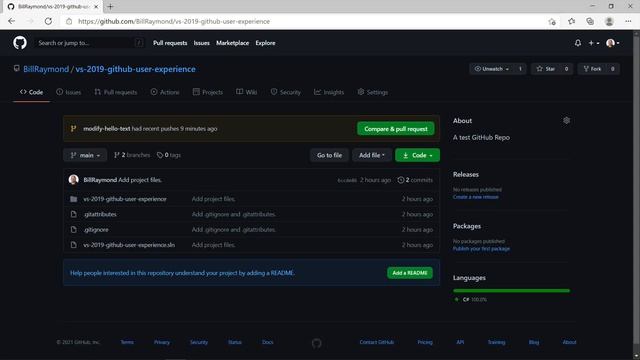This screenshot has height=360, width=640.
Task: Open the browser settings ellipsis menu
Action: tap(628, 21)
